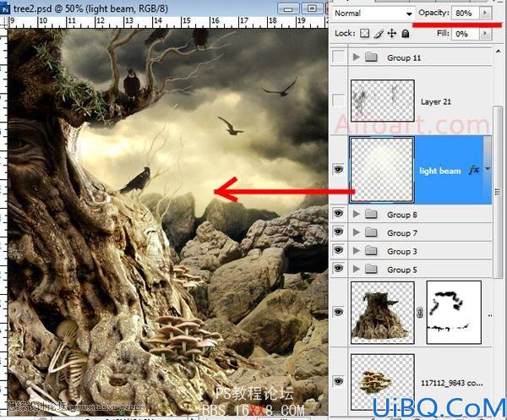Select tree trunk layer thumbnail

point(383,313)
